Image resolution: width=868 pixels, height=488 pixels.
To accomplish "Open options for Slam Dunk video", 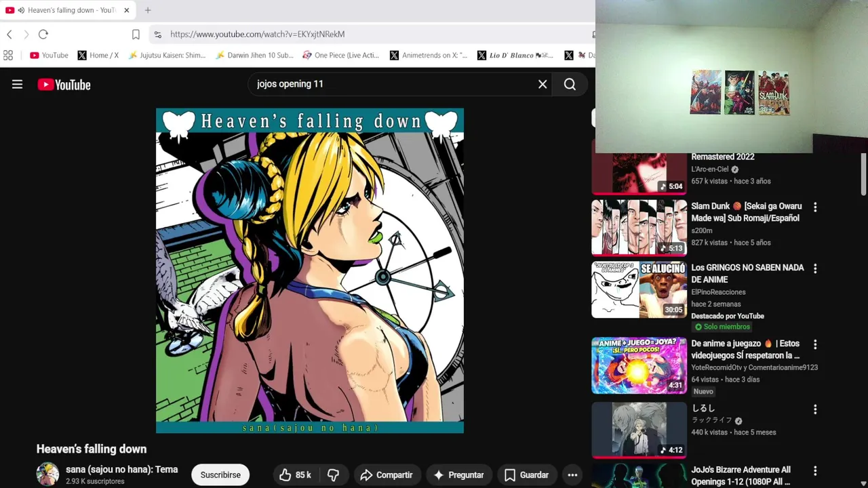I will click(x=815, y=207).
